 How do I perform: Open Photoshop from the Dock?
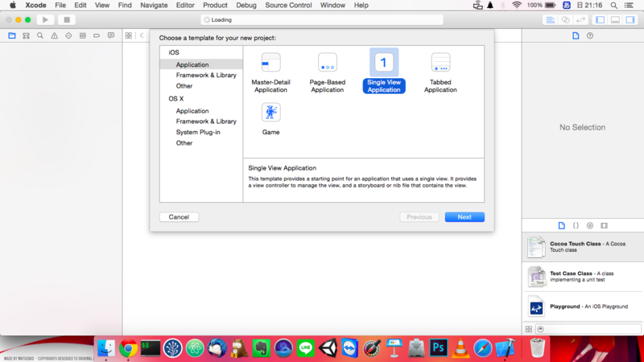pos(438,348)
